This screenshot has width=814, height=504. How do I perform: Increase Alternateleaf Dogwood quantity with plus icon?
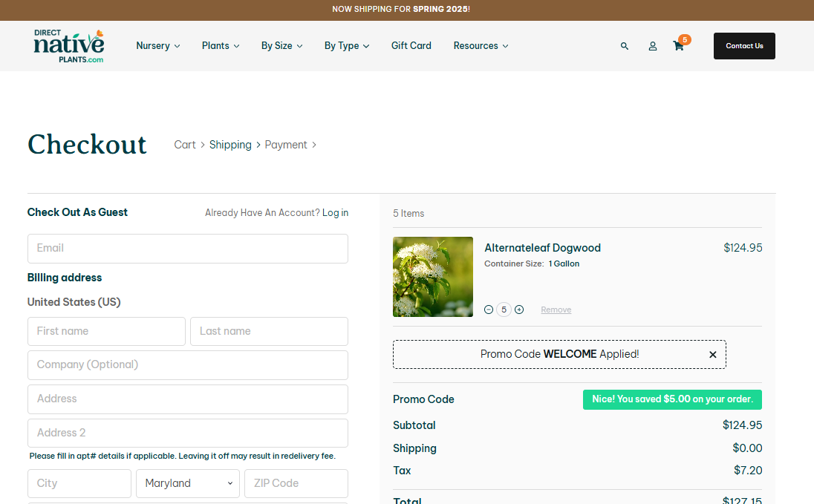519,310
